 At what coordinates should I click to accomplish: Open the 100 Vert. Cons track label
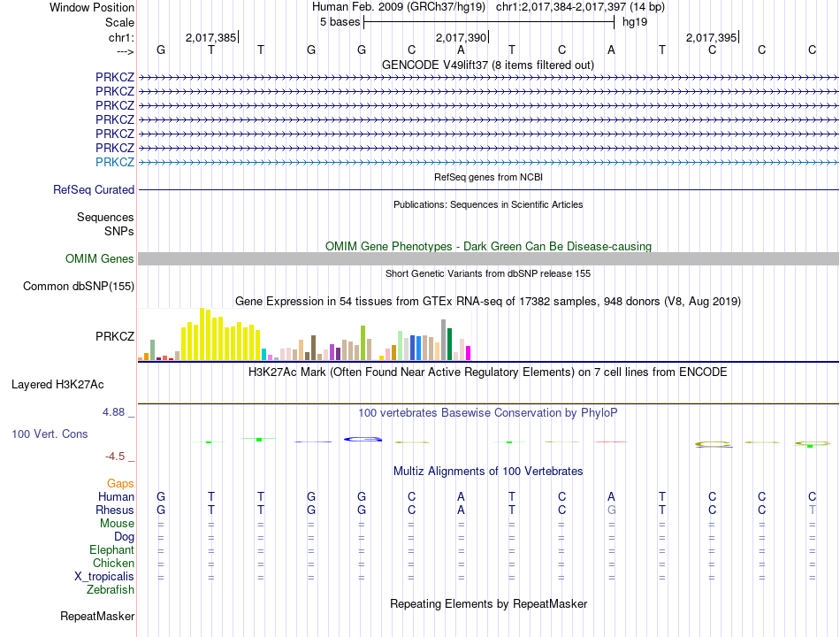(x=50, y=434)
